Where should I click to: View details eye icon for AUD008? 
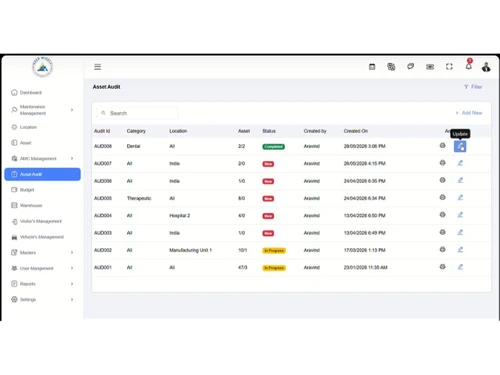tap(442, 145)
